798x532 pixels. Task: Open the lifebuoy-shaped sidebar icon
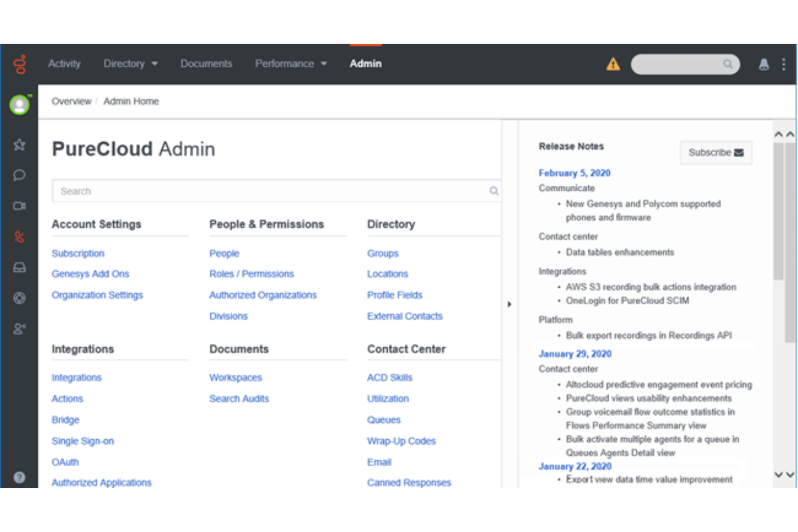click(19, 298)
